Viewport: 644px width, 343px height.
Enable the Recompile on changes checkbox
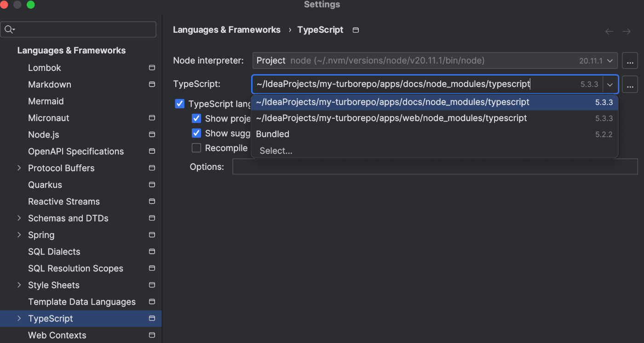point(196,148)
